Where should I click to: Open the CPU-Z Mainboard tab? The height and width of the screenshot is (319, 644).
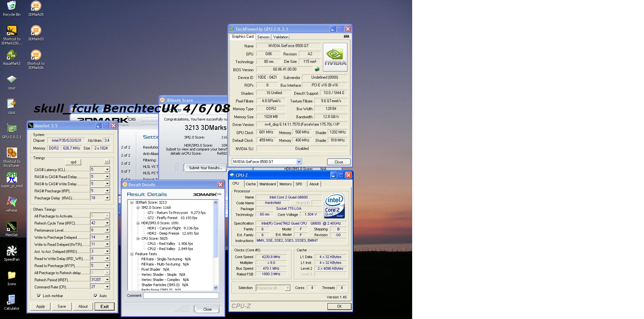point(268,184)
